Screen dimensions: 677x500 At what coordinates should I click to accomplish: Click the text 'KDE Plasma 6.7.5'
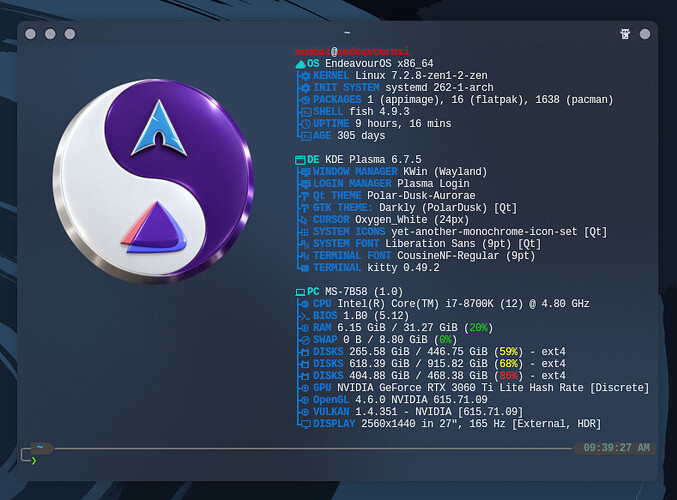click(x=373, y=159)
